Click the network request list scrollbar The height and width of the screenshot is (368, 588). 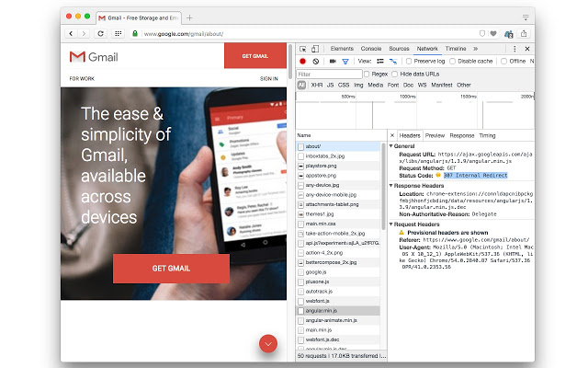point(383,186)
